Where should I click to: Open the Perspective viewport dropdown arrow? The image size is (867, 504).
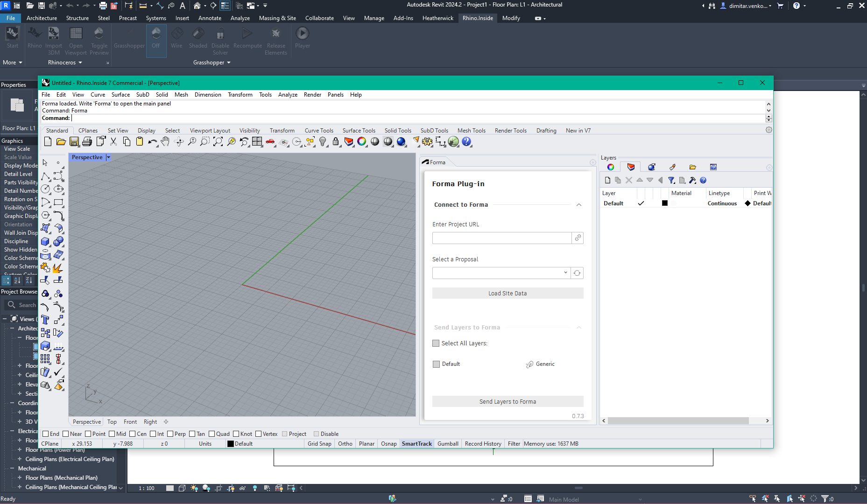(x=108, y=158)
